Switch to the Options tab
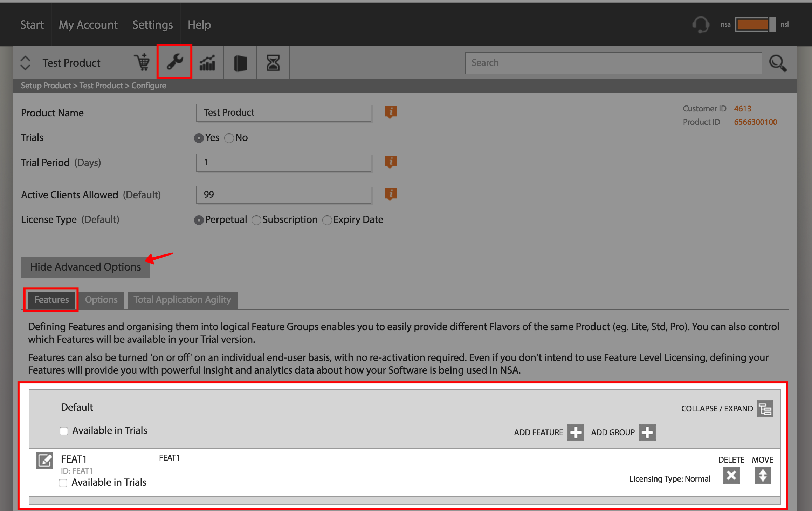 [x=101, y=300]
